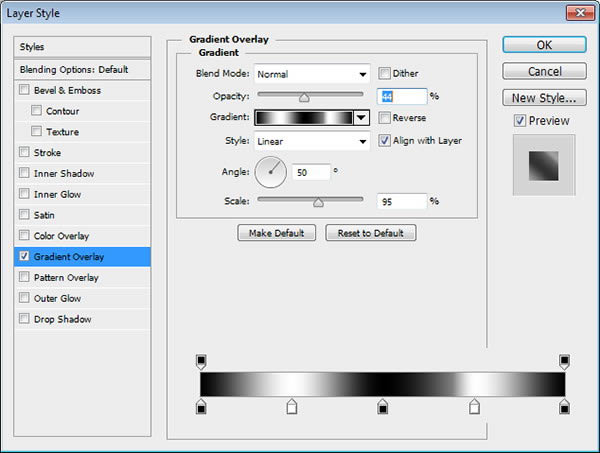
Task: Enable the Satin checkbox
Action: [24, 214]
